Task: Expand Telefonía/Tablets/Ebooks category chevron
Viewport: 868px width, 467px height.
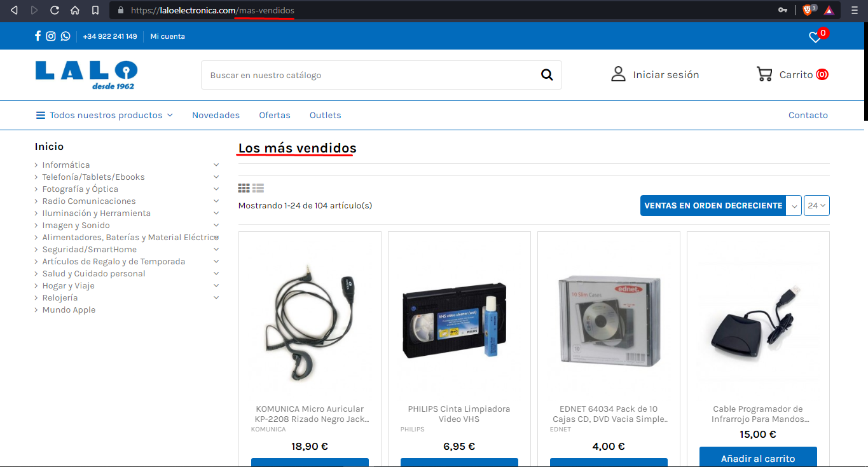Action: pyautogui.click(x=216, y=177)
